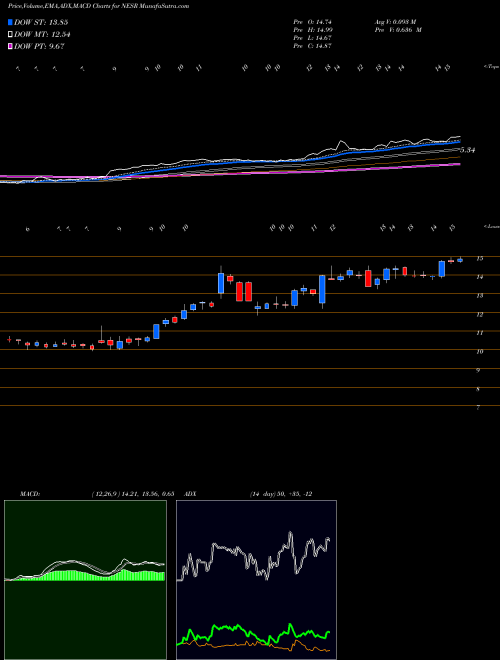Click the 'Avg V: 0.893 M' volume text
The width and height of the screenshot is (500, 660).
394,22
